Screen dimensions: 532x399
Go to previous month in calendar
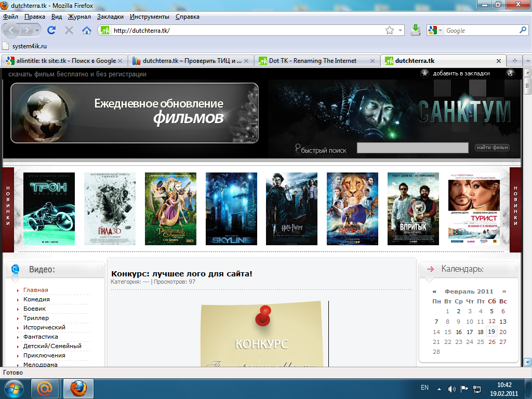point(434,292)
